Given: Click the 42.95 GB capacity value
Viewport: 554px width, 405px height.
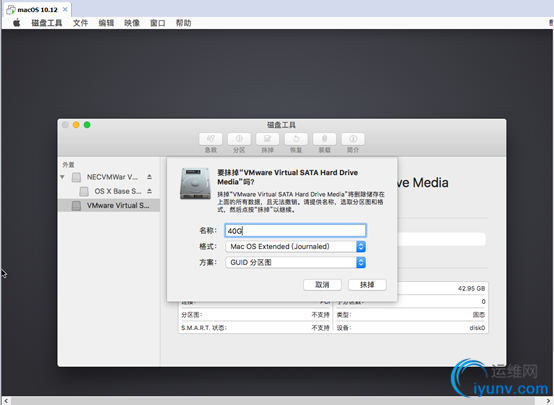Looking at the screenshot, I should [471, 288].
